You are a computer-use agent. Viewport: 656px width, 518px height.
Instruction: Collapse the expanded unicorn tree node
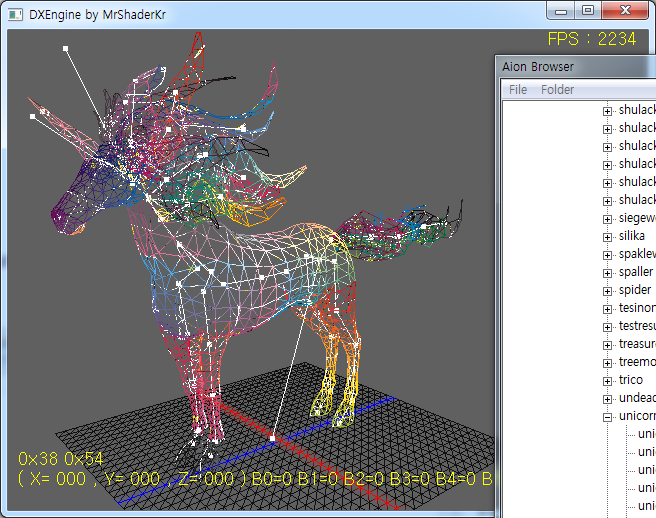pos(607,417)
